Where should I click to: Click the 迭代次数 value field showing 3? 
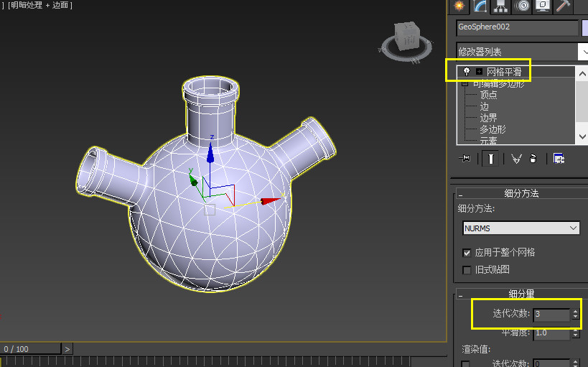(x=551, y=314)
